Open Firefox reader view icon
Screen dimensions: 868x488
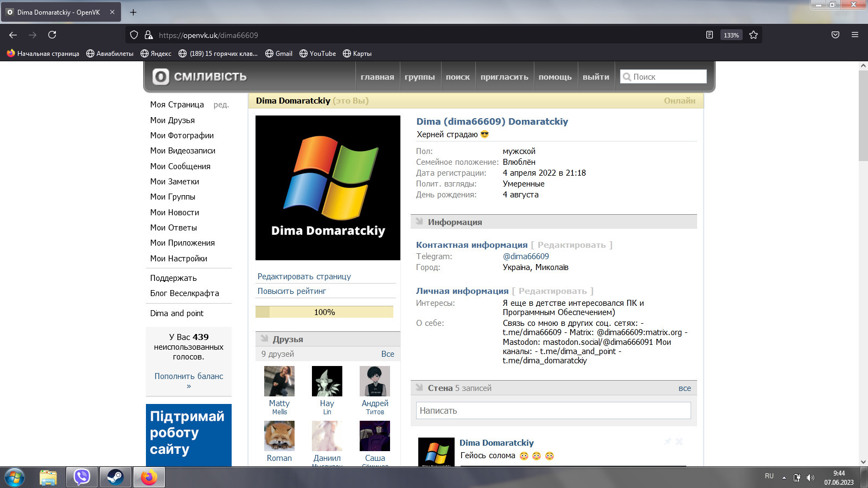710,35
